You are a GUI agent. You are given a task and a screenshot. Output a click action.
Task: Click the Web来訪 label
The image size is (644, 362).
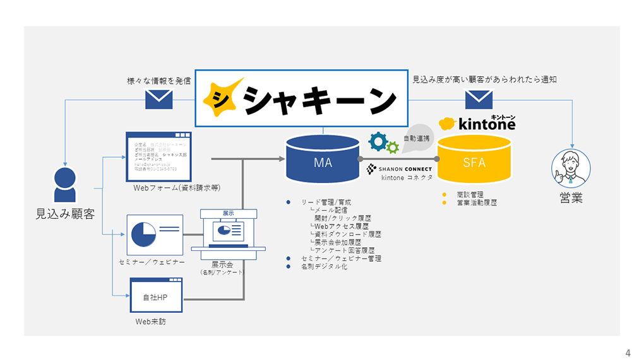(151, 322)
